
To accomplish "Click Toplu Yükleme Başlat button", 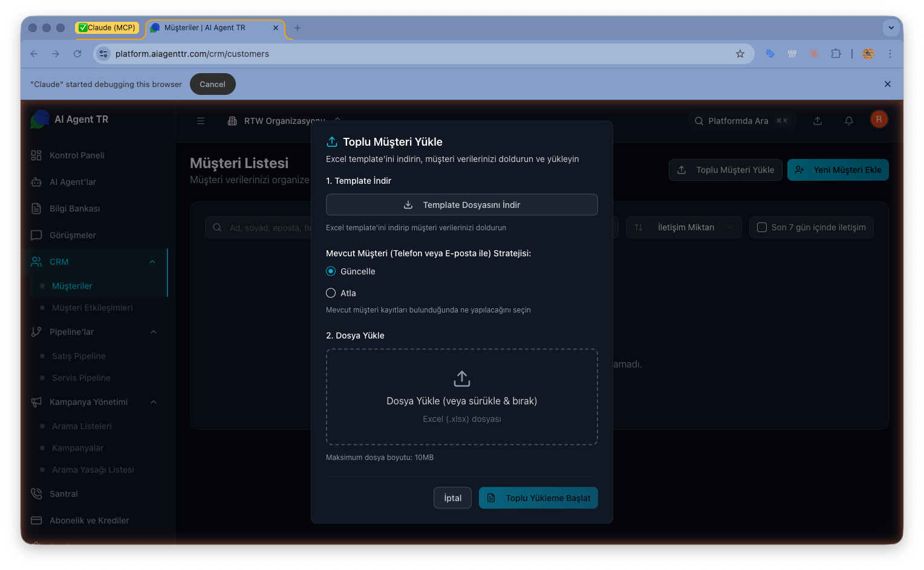I will [538, 498].
